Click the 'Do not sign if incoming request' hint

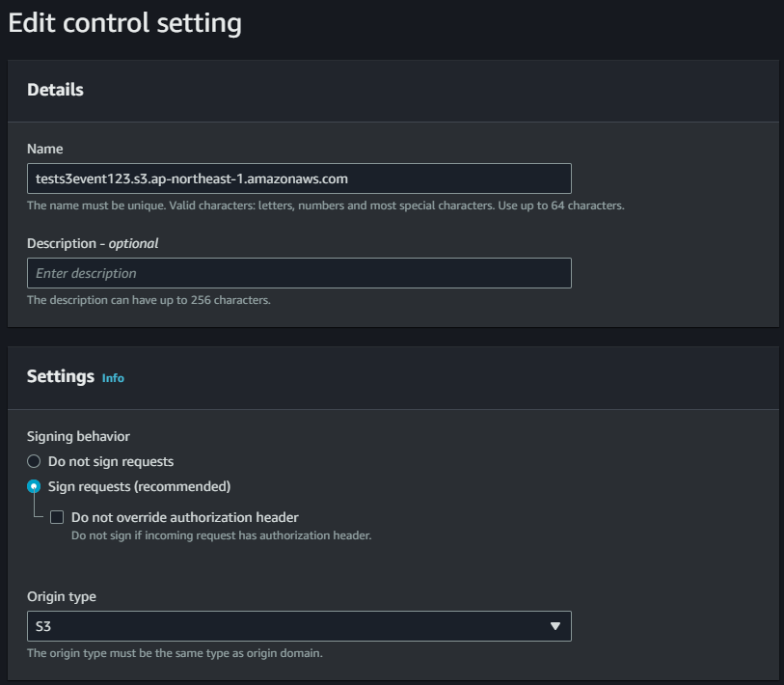click(x=221, y=535)
